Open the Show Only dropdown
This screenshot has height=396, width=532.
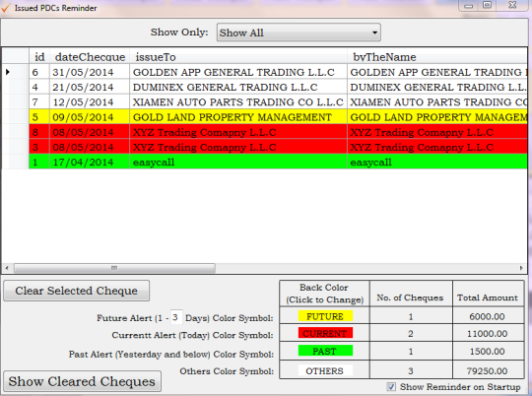coord(299,33)
